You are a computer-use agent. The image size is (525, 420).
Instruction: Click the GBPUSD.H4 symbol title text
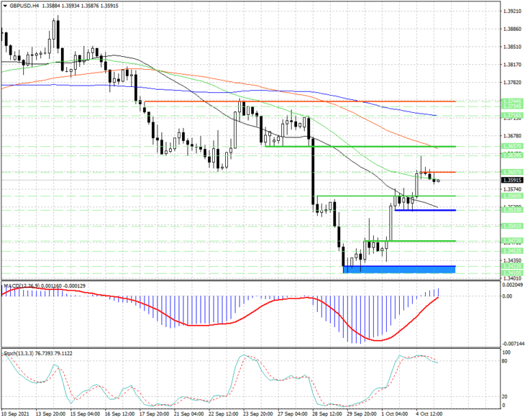tap(23, 6)
